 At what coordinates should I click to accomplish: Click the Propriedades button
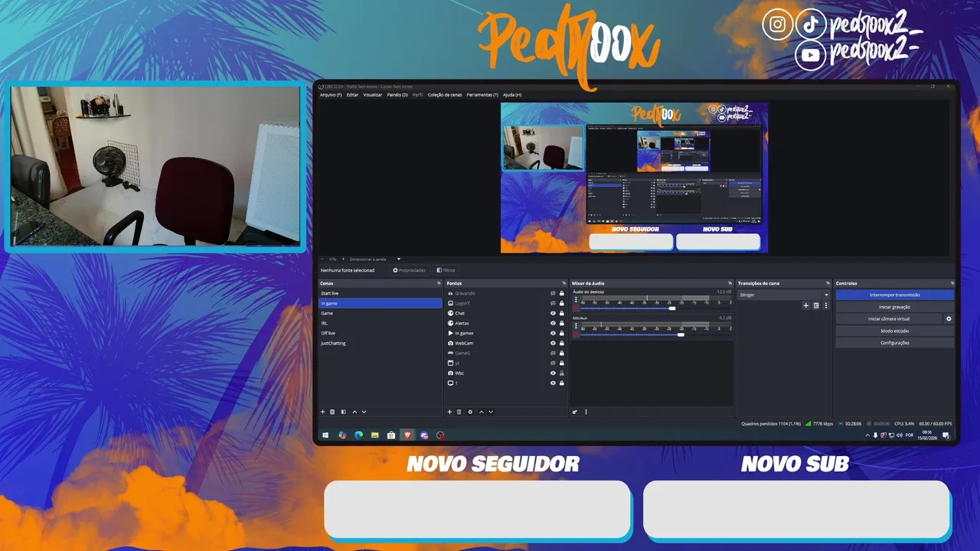point(410,270)
